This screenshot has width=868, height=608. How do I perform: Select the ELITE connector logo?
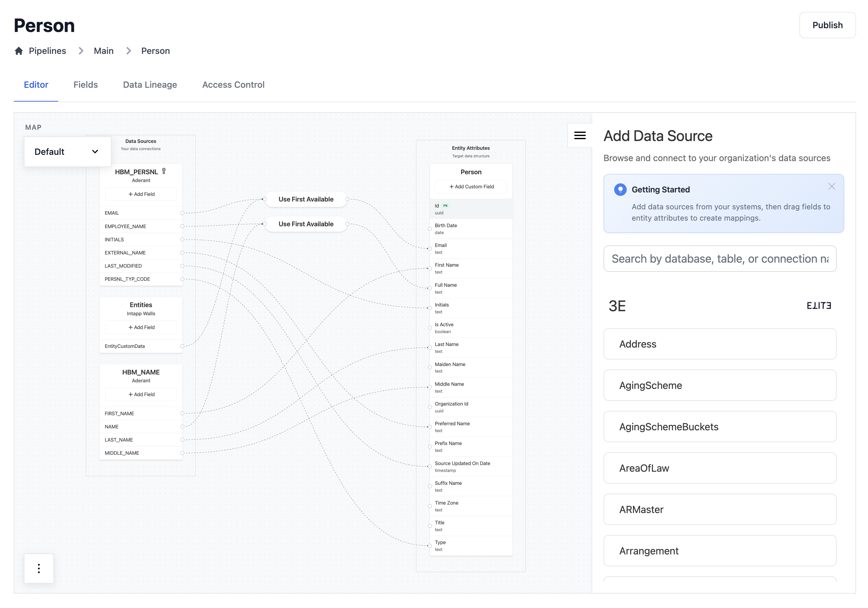click(819, 306)
